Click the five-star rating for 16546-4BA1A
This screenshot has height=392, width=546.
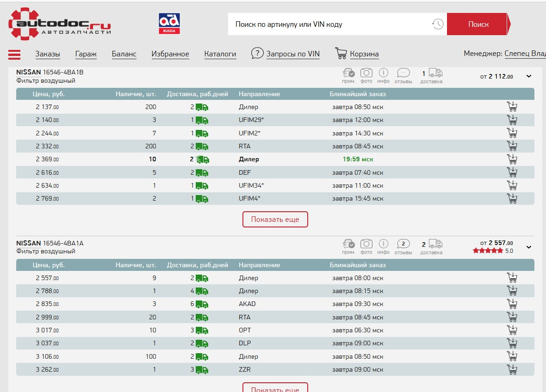[488, 251]
